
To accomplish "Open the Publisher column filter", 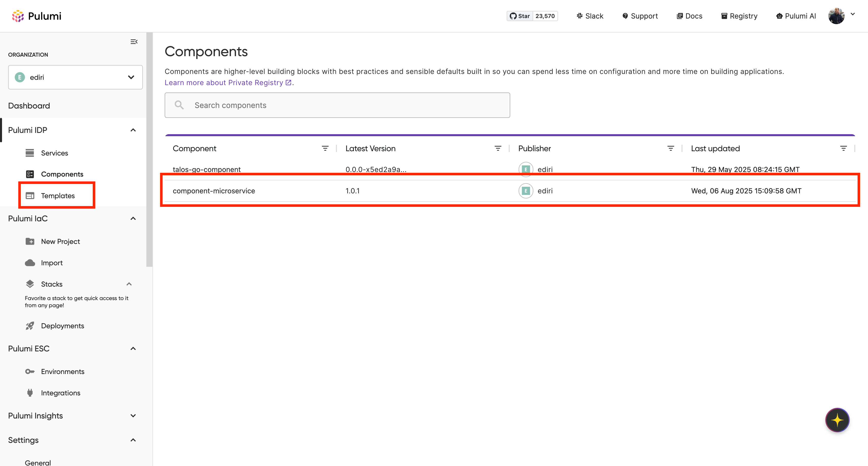I will pos(671,149).
